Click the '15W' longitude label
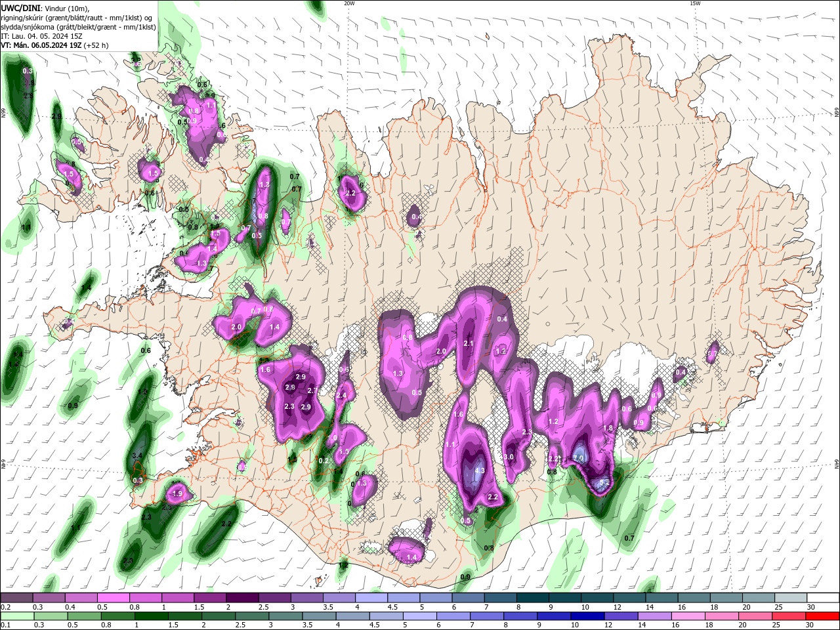This screenshot has height=630, width=840. tap(695, 3)
